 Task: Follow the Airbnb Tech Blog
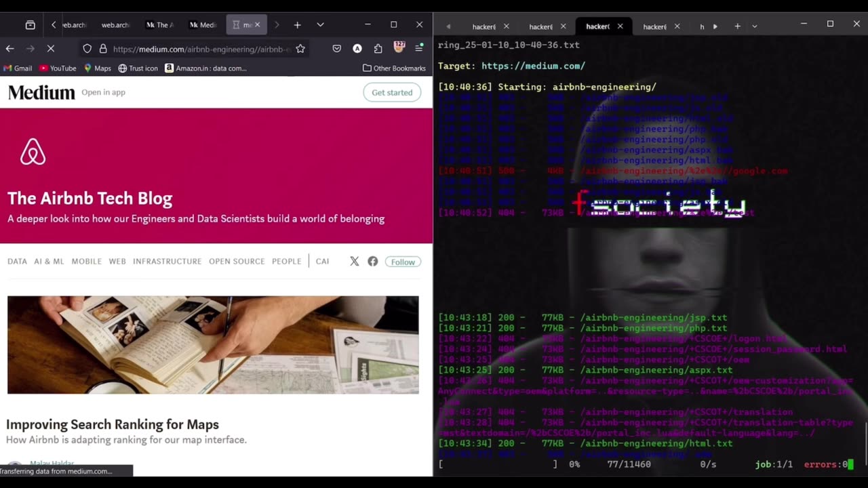[403, 262]
